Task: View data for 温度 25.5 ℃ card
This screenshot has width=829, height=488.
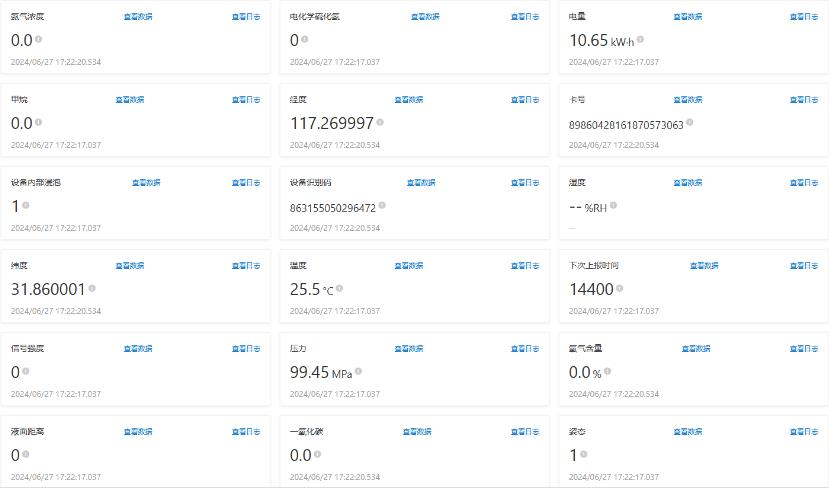Action: coord(409,266)
